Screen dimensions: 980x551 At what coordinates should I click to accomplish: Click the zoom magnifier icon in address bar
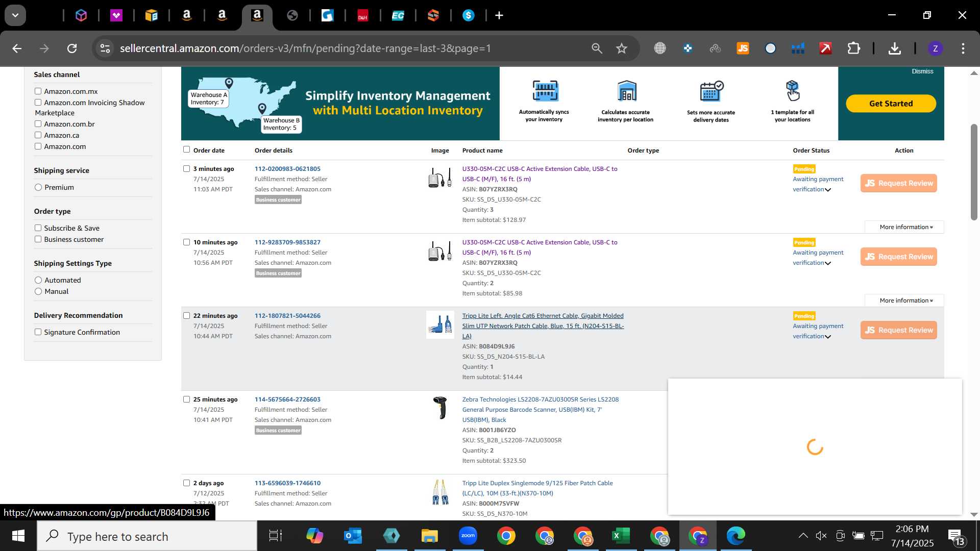click(x=597, y=48)
